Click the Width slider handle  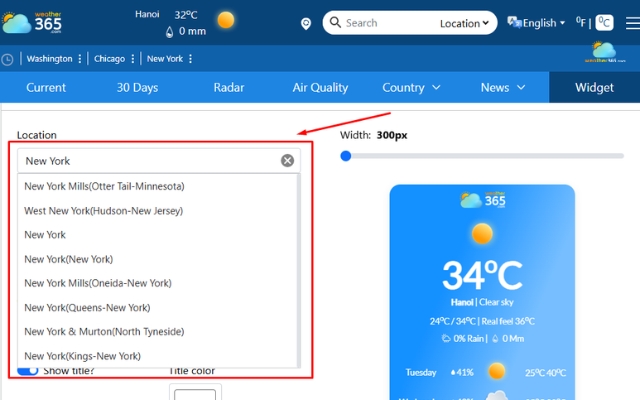point(346,155)
